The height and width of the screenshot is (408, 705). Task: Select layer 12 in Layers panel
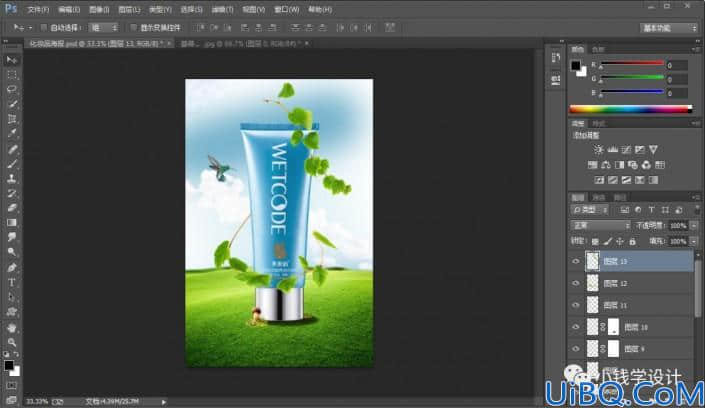pos(631,283)
